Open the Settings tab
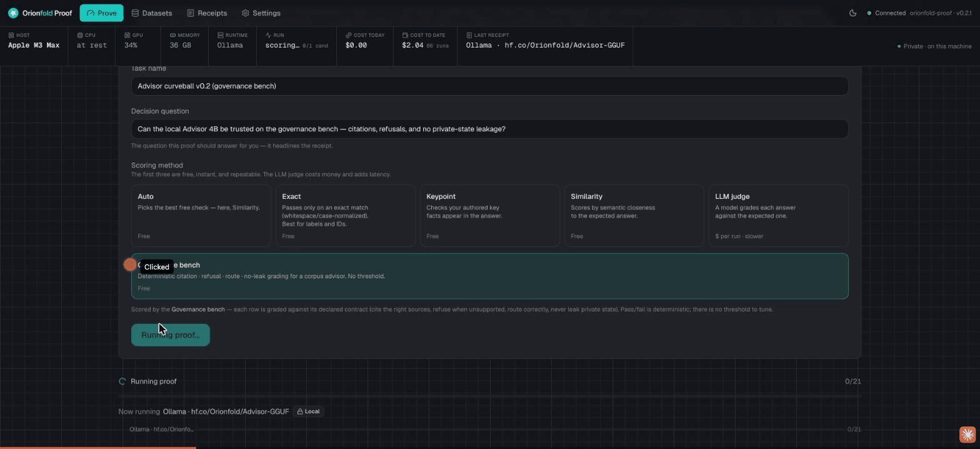Viewport: 980px width, 449px height. point(261,13)
